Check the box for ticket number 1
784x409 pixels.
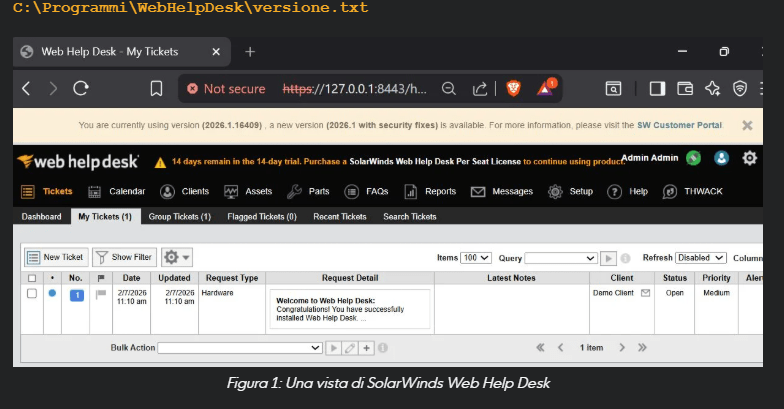pos(32,293)
